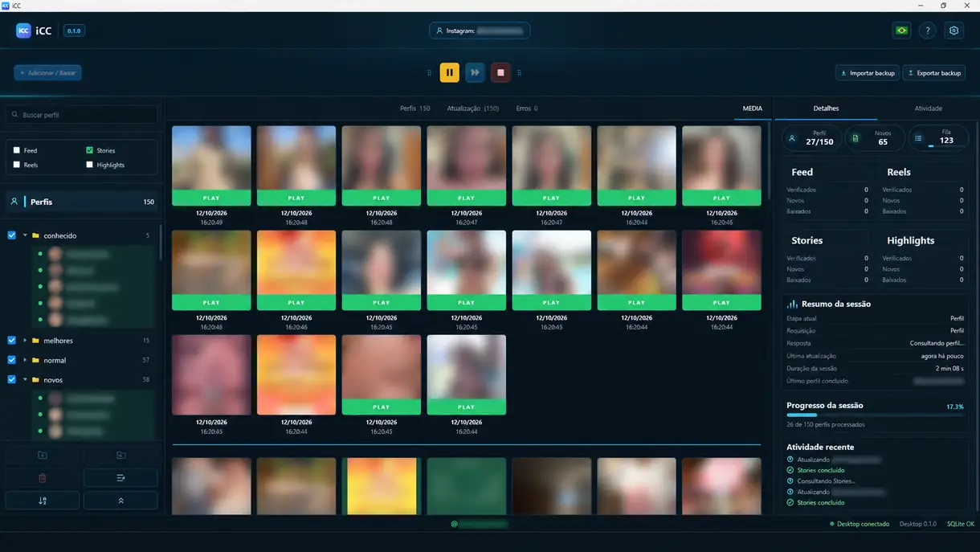This screenshot has width=980, height=552.
Task: Open the help question mark icon
Action: 928,31
